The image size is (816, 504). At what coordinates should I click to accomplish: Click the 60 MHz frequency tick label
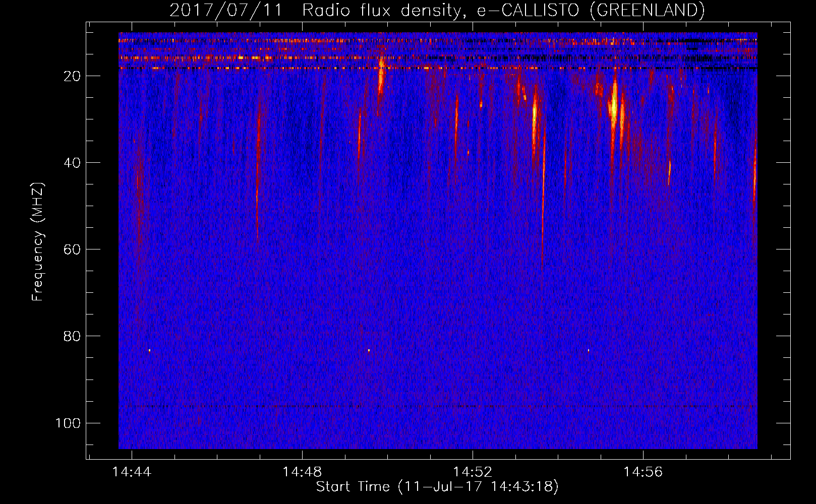[x=72, y=249]
